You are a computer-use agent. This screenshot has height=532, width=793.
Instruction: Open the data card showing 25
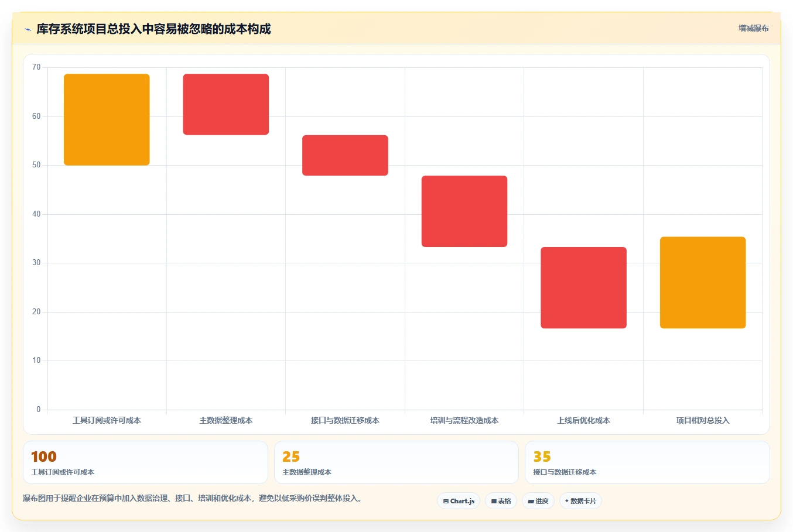point(396,462)
